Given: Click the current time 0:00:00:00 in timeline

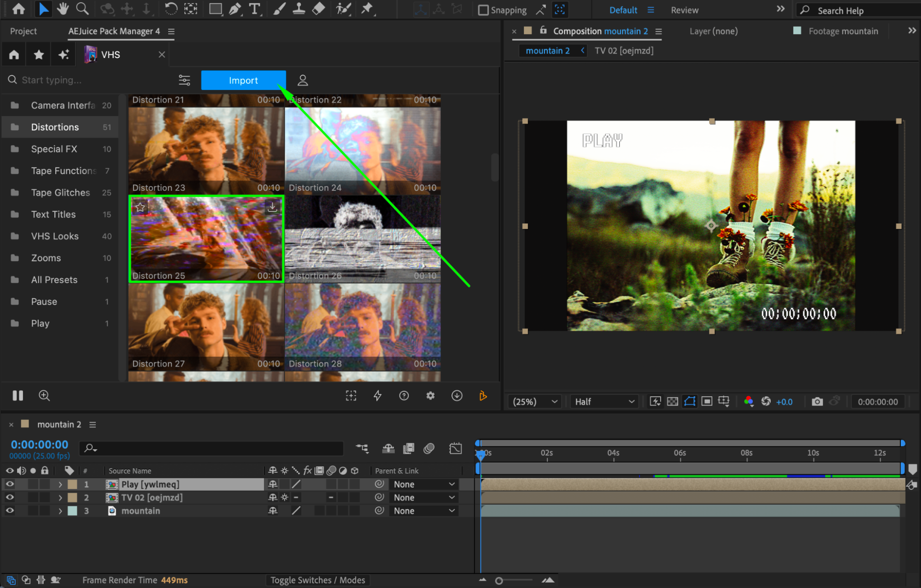Looking at the screenshot, I should tap(40, 445).
